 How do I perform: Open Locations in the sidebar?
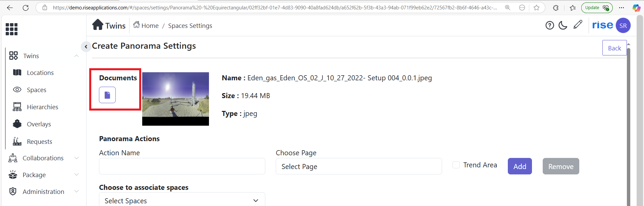tap(40, 73)
